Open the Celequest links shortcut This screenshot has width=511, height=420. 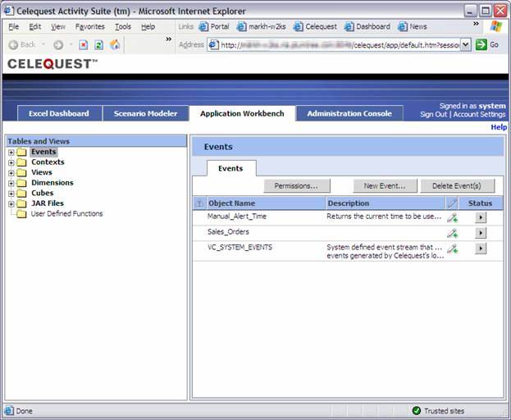coord(315,27)
